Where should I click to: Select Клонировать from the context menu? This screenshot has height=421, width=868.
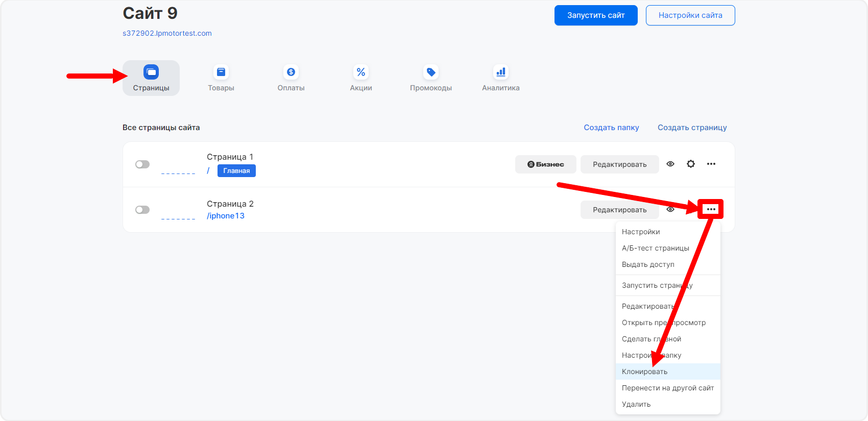644,372
